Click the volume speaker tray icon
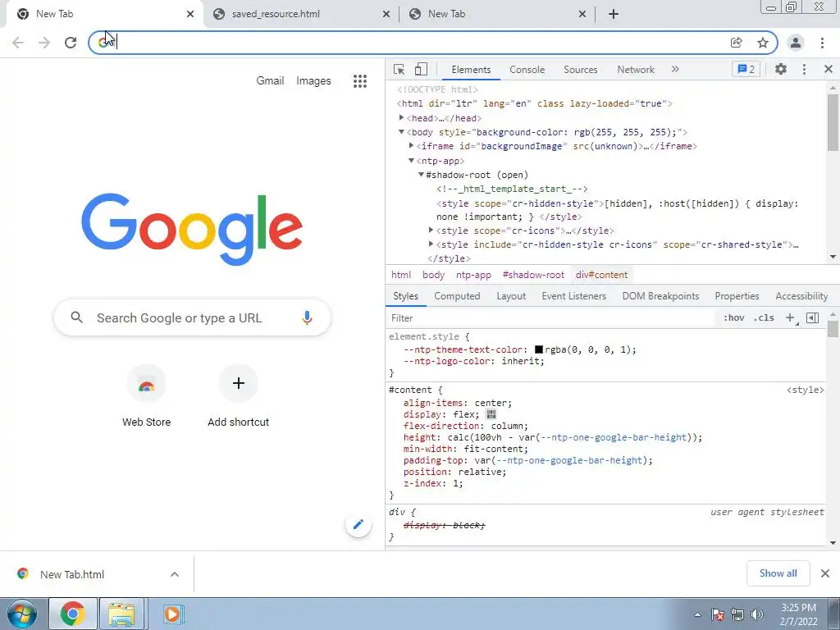This screenshot has width=840, height=630. [x=757, y=614]
